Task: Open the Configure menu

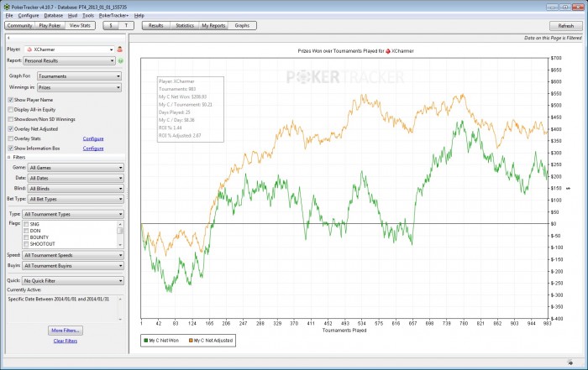Action: point(29,16)
